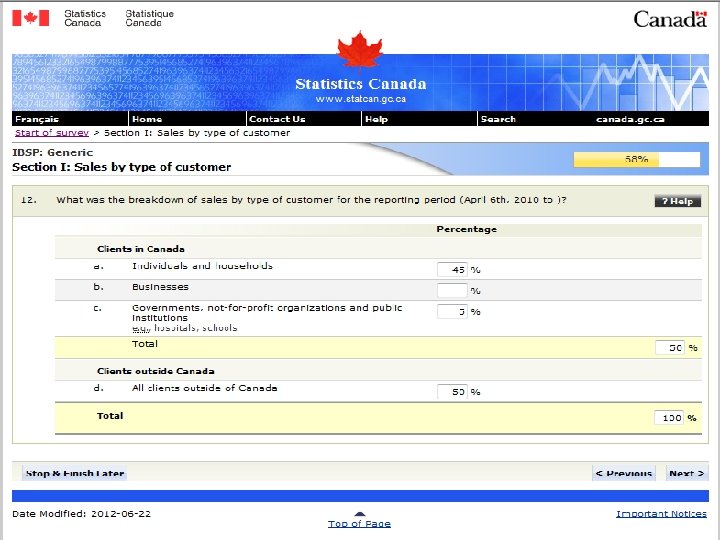This screenshot has width=720, height=540.
Task: Click the 58% survey progress bar
Action: click(637, 159)
